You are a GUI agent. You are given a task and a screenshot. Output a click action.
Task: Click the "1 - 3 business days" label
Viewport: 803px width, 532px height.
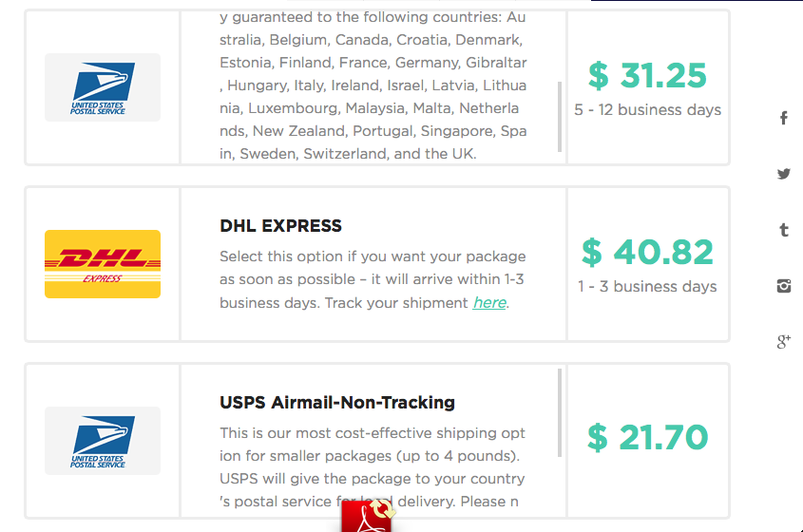pos(647,286)
